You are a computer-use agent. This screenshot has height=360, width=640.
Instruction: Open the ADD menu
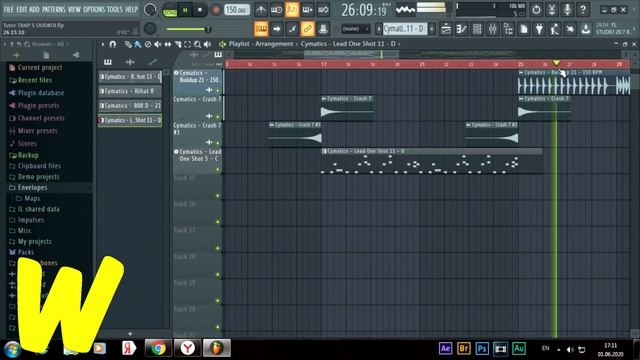35,9
